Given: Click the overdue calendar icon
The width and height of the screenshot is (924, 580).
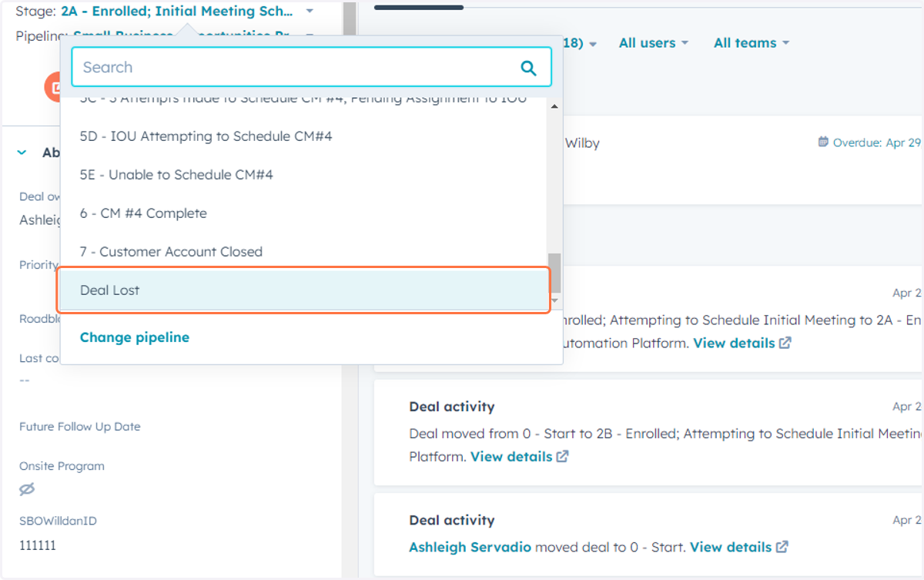Looking at the screenshot, I should 823,142.
